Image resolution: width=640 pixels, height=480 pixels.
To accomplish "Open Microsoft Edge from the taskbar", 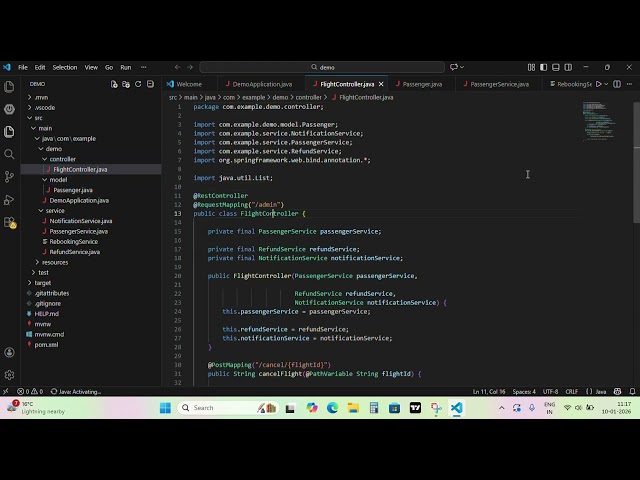I will coord(332,408).
